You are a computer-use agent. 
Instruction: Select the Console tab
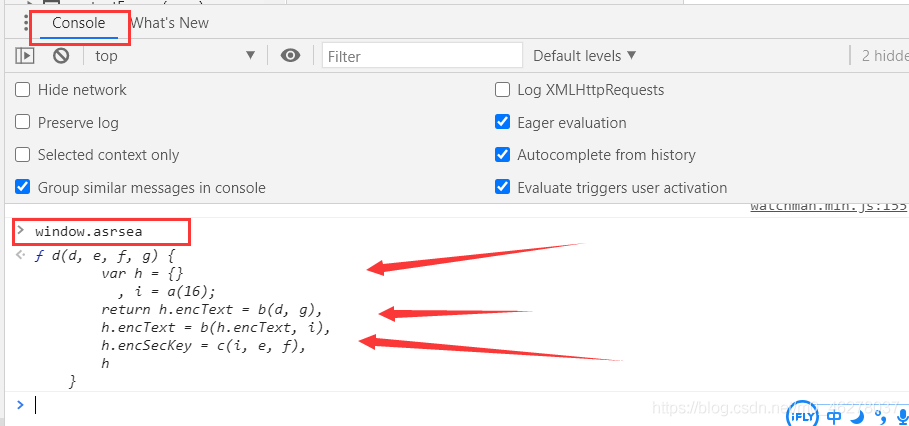coord(79,23)
